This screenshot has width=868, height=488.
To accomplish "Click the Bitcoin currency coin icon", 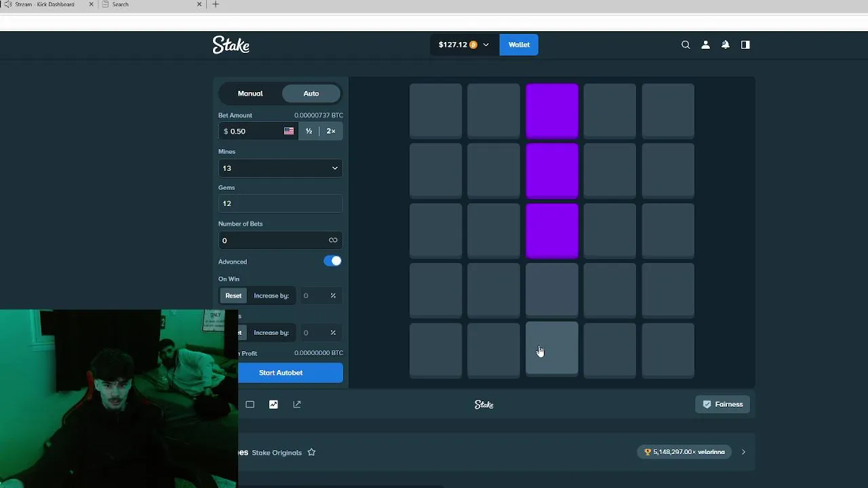I will pyautogui.click(x=473, y=45).
